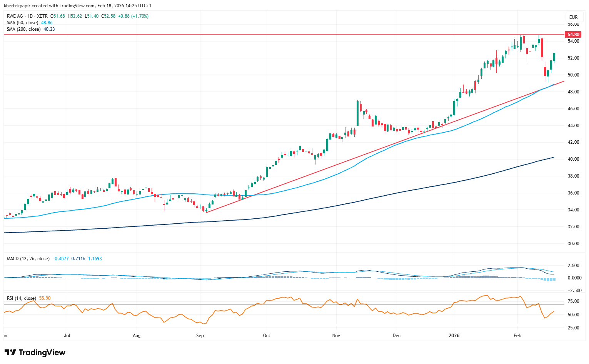Viewport: 589px width, 364px height.
Task: Click the RSI 75.00 axis level label
Action: pyautogui.click(x=574, y=301)
